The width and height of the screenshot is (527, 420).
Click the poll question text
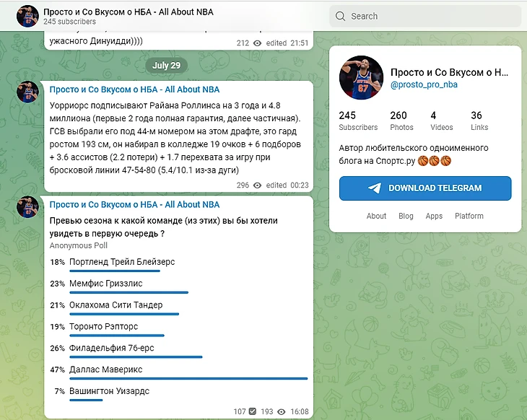164,227
